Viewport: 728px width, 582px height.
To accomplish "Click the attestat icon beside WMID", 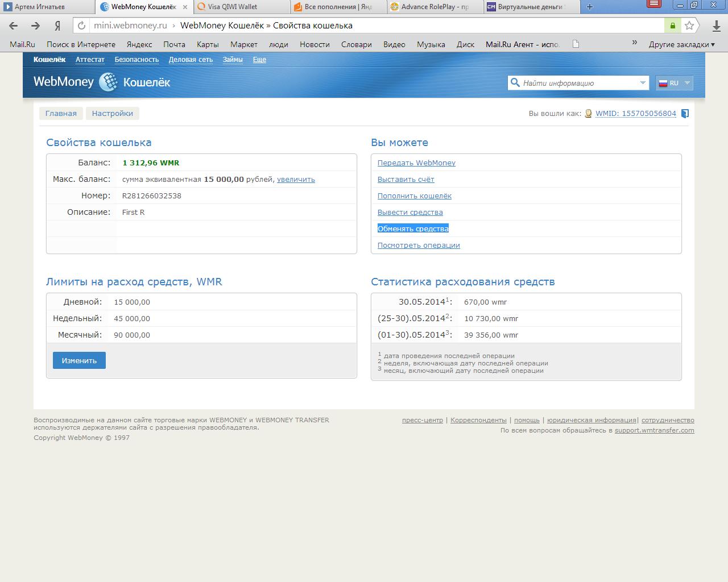I will coord(589,114).
